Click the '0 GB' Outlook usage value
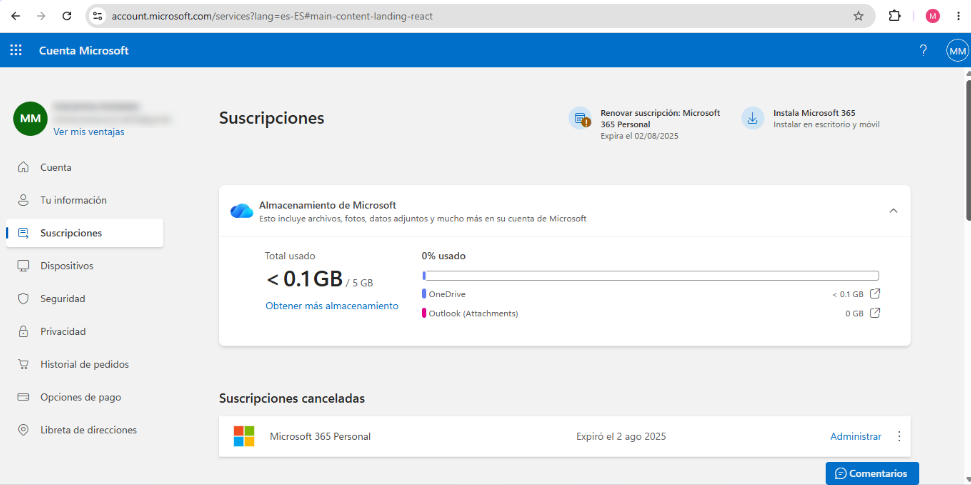971x485 pixels. tap(854, 313)
